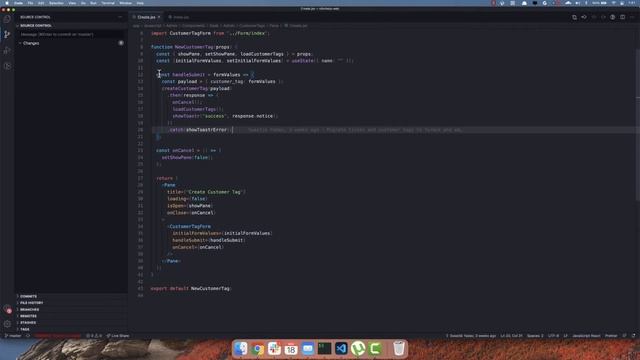The height and width of the screenshot is (360, 640).
Task: Open Trash from the Dock
Action: tap(399, 349)
